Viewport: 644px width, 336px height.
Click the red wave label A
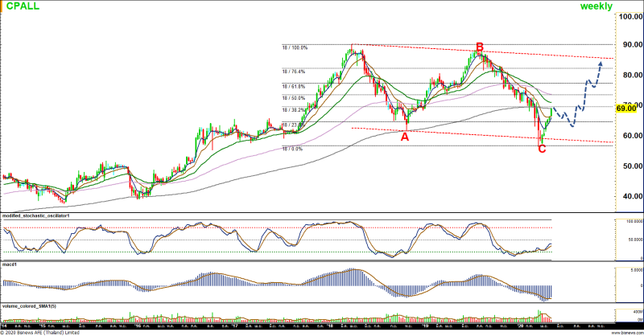click(x=404, y=137)
